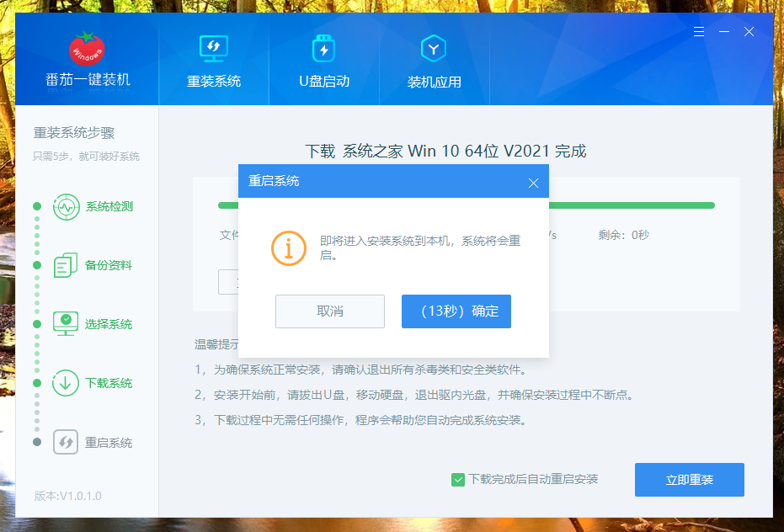This screenshot has height=532, width=784.
Task: Click the tomato Windows logo
Action: (87, 49)
